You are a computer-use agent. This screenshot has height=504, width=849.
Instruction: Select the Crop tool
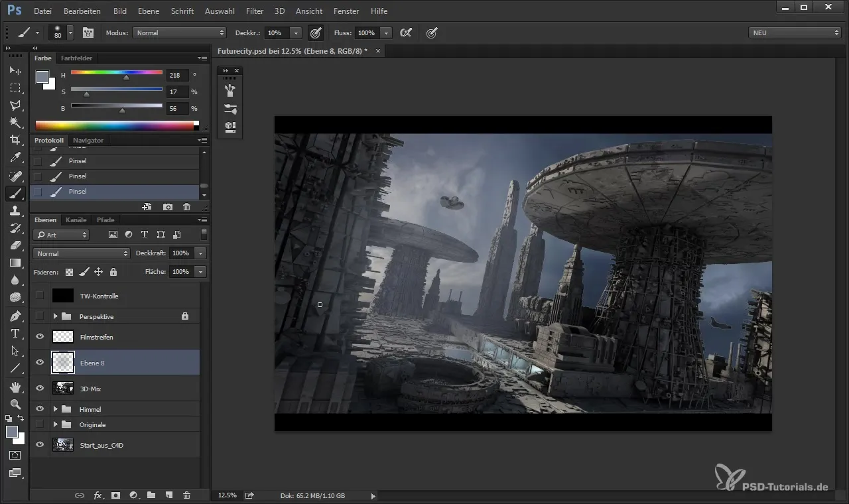[15, 140]
